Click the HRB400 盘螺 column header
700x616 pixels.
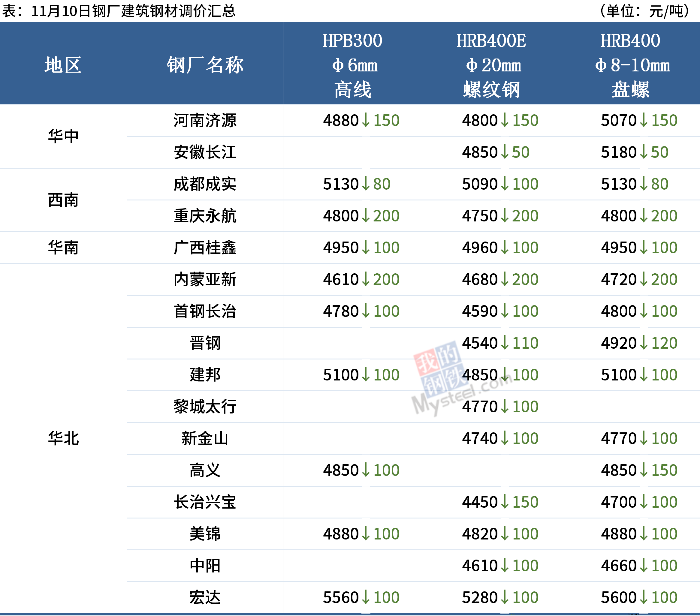click(x=630, y=65)
